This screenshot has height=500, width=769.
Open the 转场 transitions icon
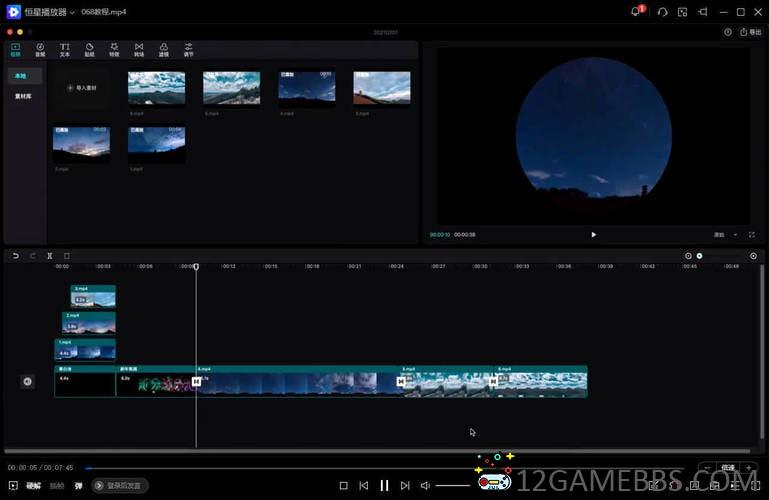click(139, 49)
